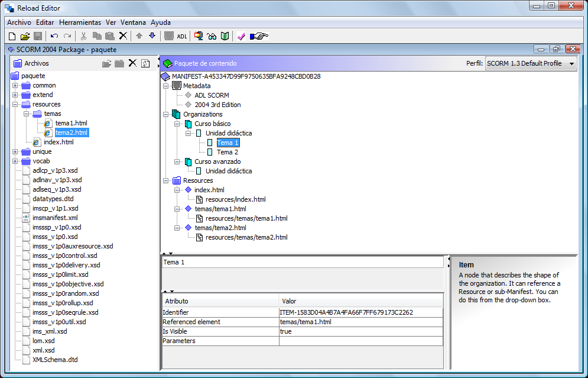Collapse the Organizations node

point(165,114)
